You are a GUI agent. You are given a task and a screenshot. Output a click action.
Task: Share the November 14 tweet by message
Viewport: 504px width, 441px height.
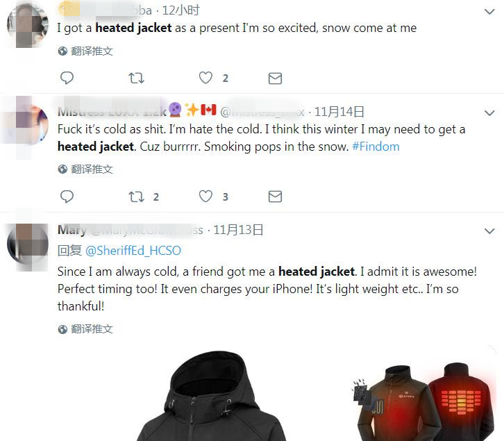(275, 197)
